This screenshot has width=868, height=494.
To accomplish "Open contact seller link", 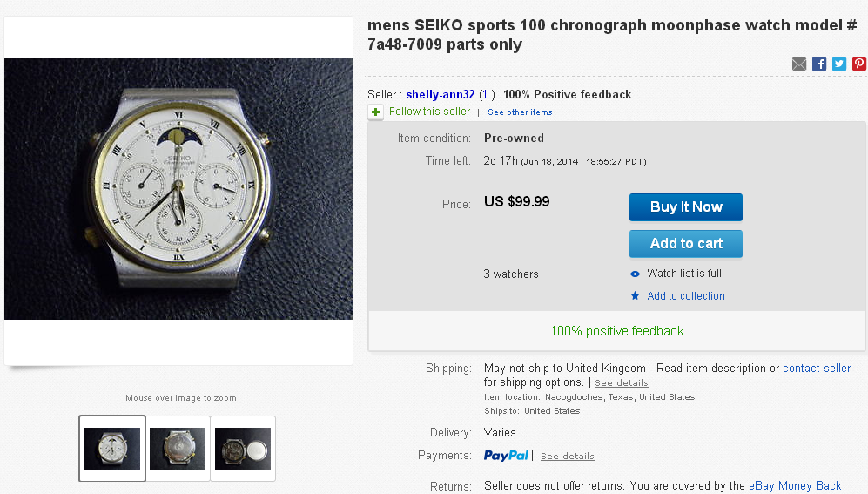I will pyautogui.click(x=817, y=369).
